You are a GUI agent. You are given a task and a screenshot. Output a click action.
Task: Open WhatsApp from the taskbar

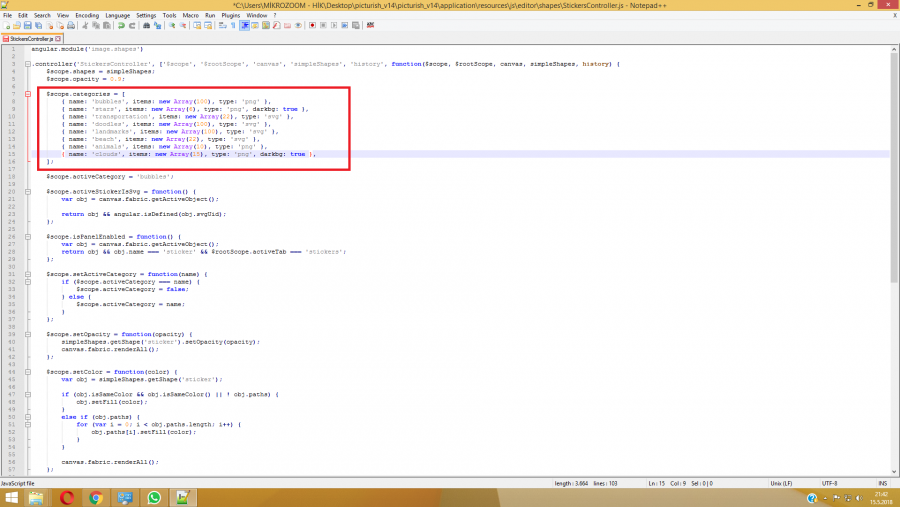(154, 497)
